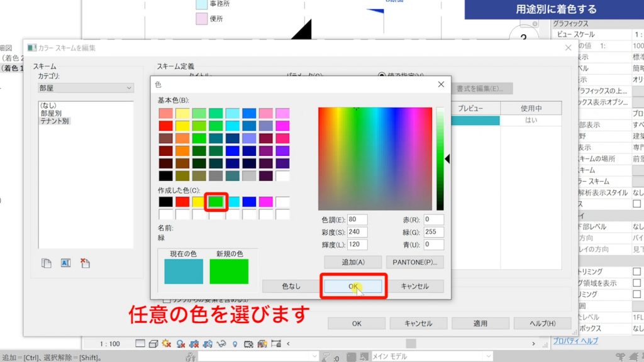Rename the scheme using the AI rename icon
Viewport: 644px width, 362px height.
tap(65, 263)
